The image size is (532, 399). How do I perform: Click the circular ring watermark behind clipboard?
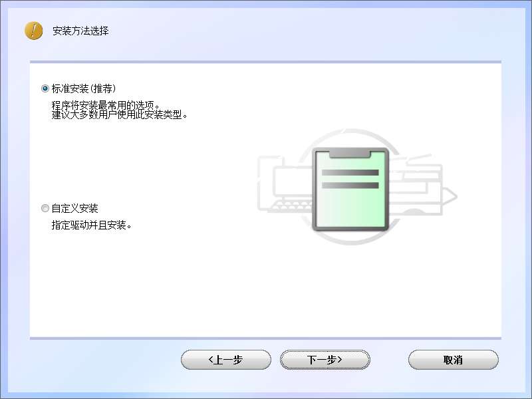(x=351, y=187)
